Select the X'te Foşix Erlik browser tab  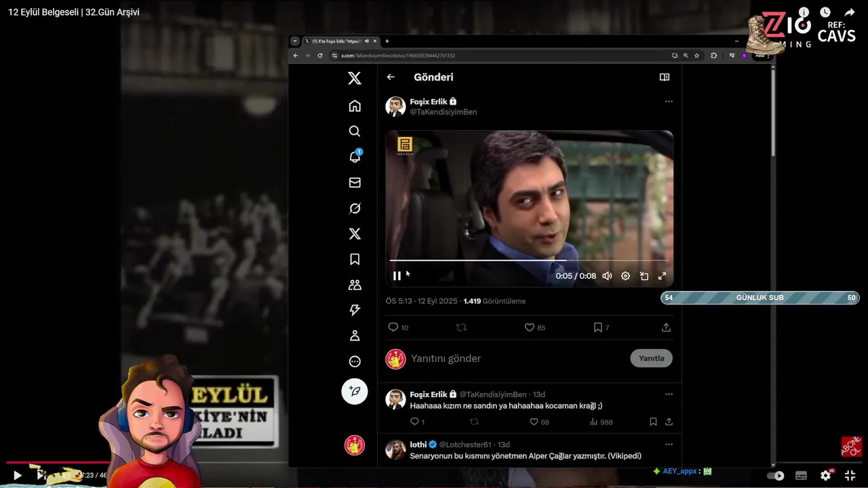341,41
